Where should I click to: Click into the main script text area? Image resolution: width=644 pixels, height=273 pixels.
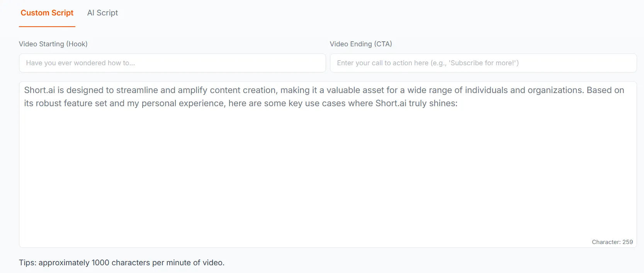[328, 164]
